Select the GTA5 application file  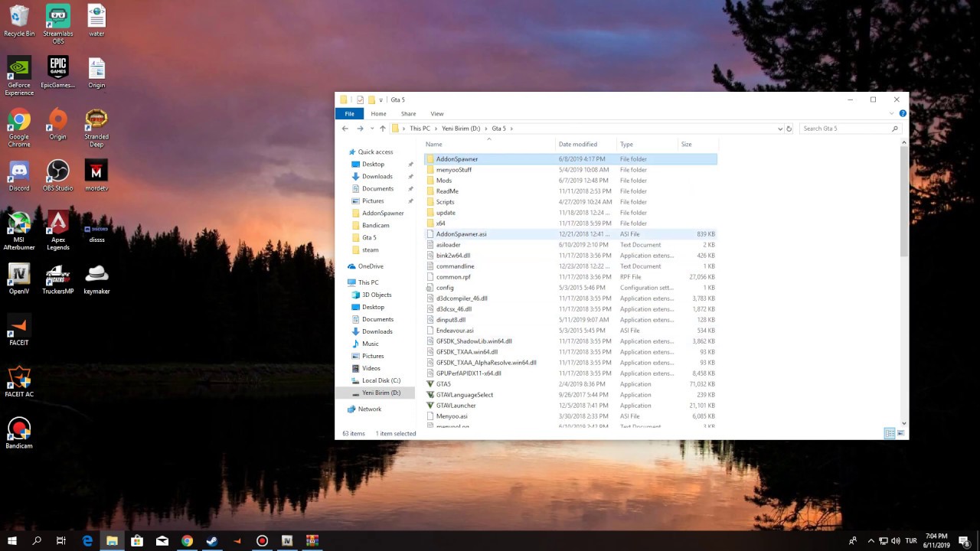[570, 384]
